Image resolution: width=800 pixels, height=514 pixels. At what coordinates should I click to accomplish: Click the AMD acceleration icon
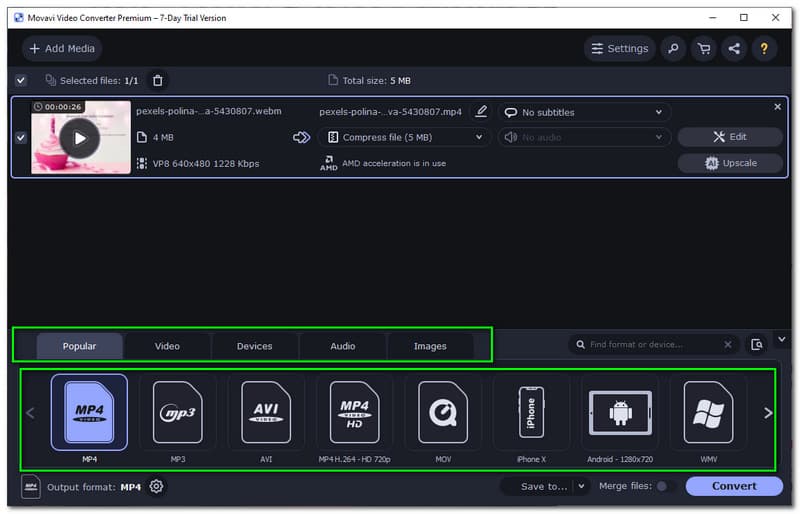[x=329, y=163]
